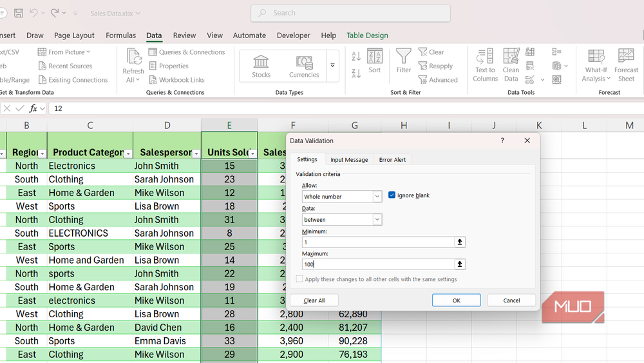
Task: Click Refresh All icon
Action: point(133,57)
